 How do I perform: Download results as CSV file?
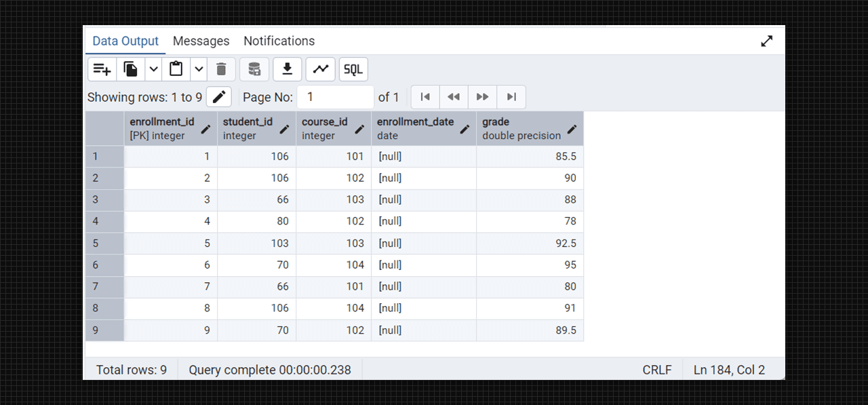pyautogui.click(x=288, y=69)
